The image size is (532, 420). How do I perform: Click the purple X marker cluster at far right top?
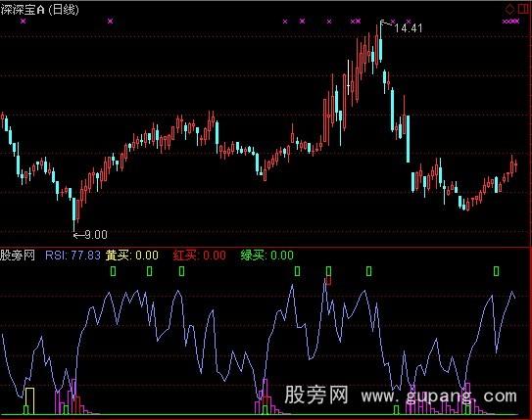tap(510, 22)
